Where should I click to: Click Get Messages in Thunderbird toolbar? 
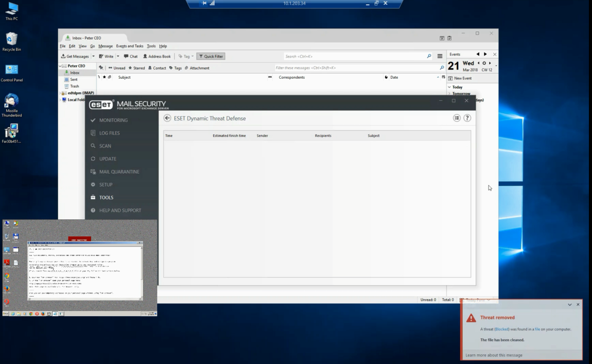pyautogui.click(x=75, y=56)
